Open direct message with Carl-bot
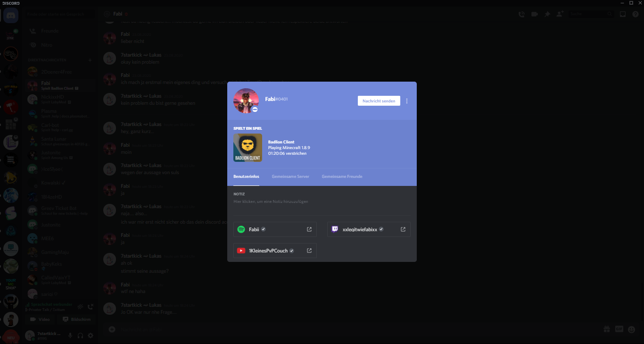The height and width of the screenshot is (344, 644). pyautogui.click(x=61, y=127)
